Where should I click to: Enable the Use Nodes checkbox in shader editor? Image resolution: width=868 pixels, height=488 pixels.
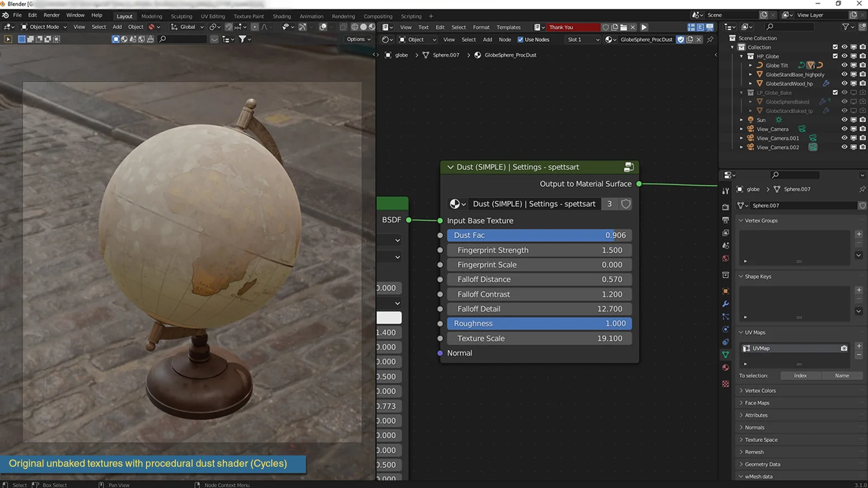[520, 39]
